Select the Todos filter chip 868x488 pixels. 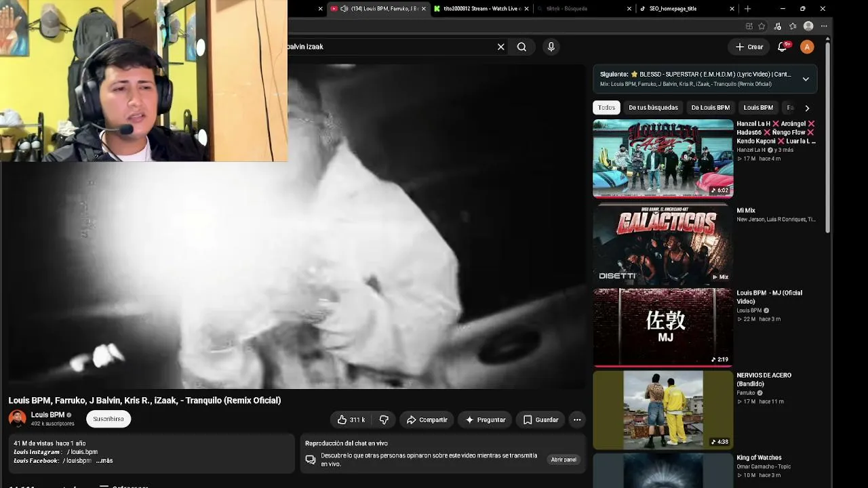[606, 108]
